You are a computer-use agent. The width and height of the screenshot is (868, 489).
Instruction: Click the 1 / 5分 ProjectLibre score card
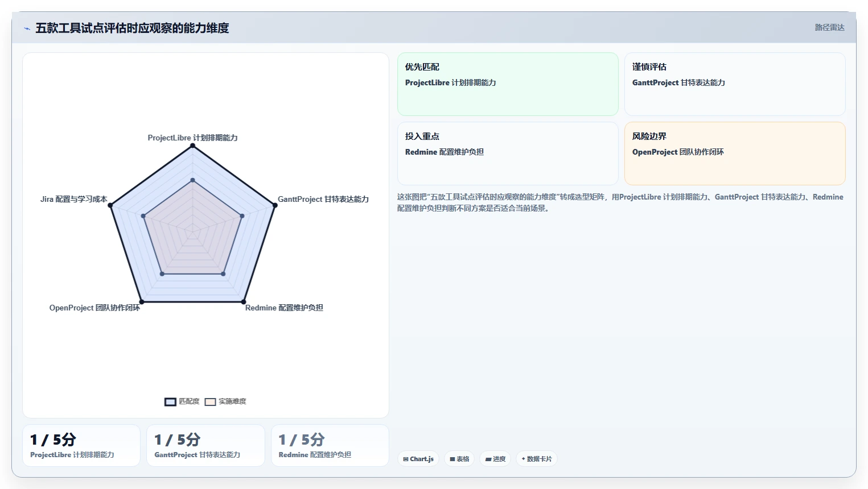(81, 445)
